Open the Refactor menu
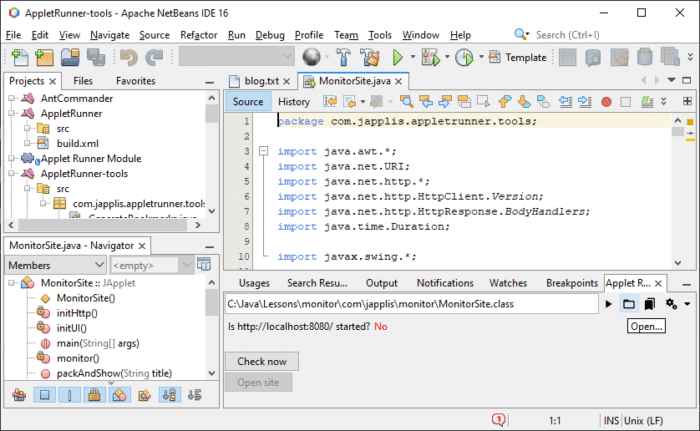700x431 pixels. 199,35
